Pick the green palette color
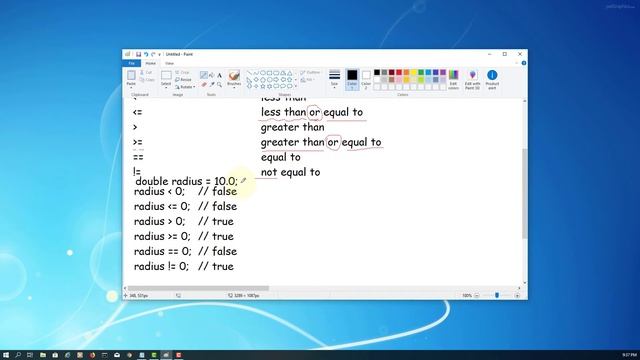 click(x=421, y=72)
